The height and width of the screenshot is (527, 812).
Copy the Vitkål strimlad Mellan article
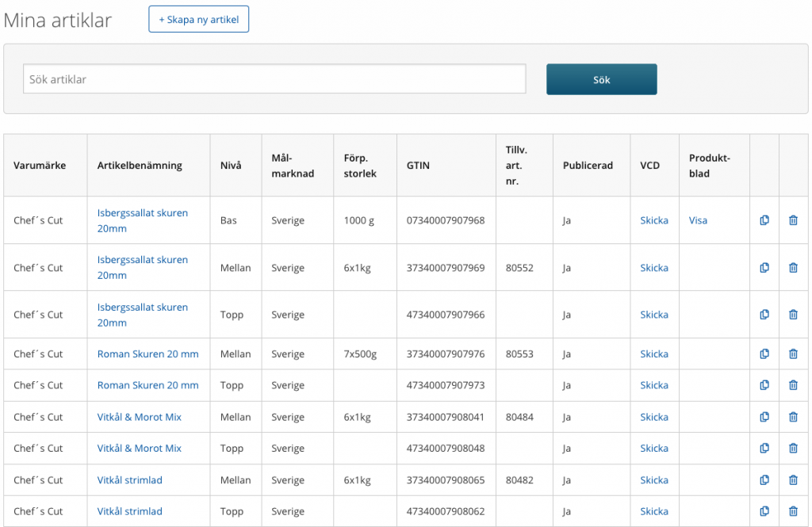click(764, 480)
